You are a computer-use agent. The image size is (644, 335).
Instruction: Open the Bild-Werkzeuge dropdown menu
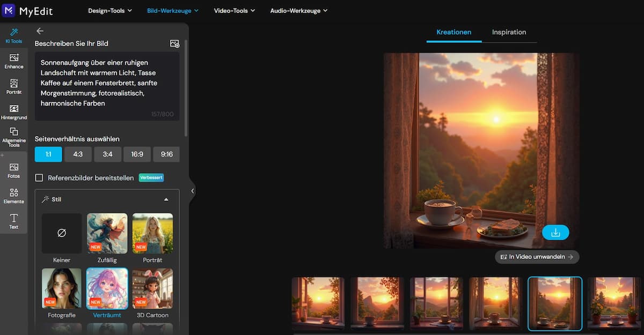click(x=173, y=10)
